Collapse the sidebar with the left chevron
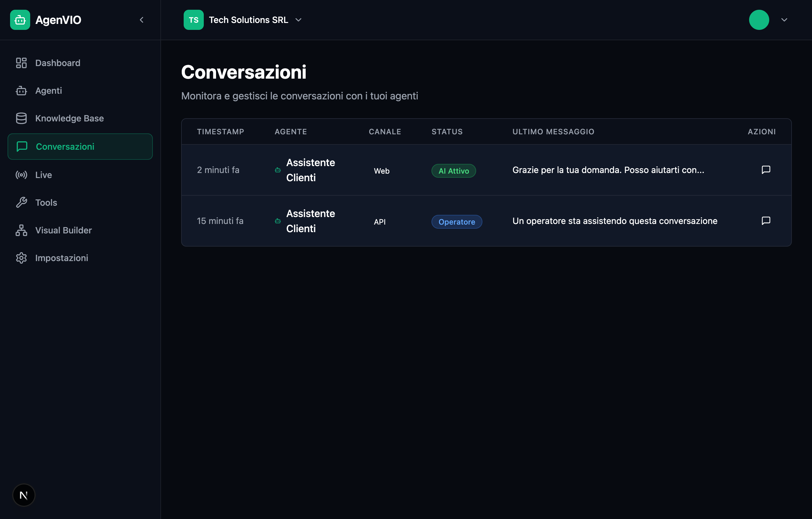 pos(142,20)
